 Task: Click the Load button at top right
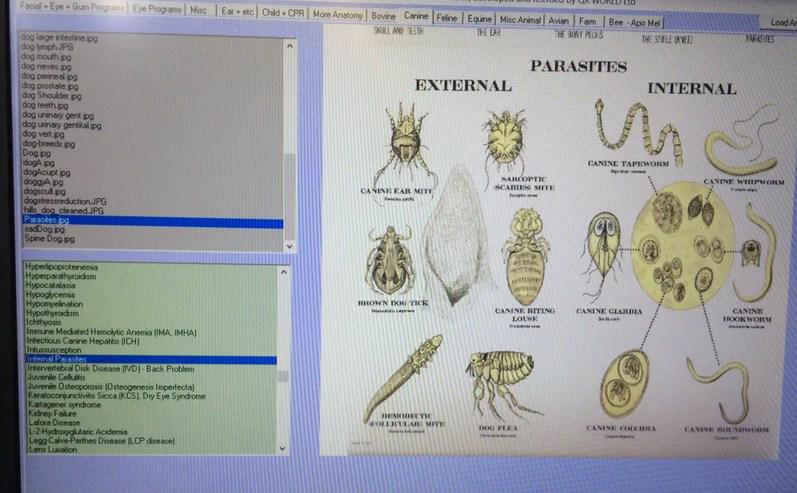click(782, 22)
